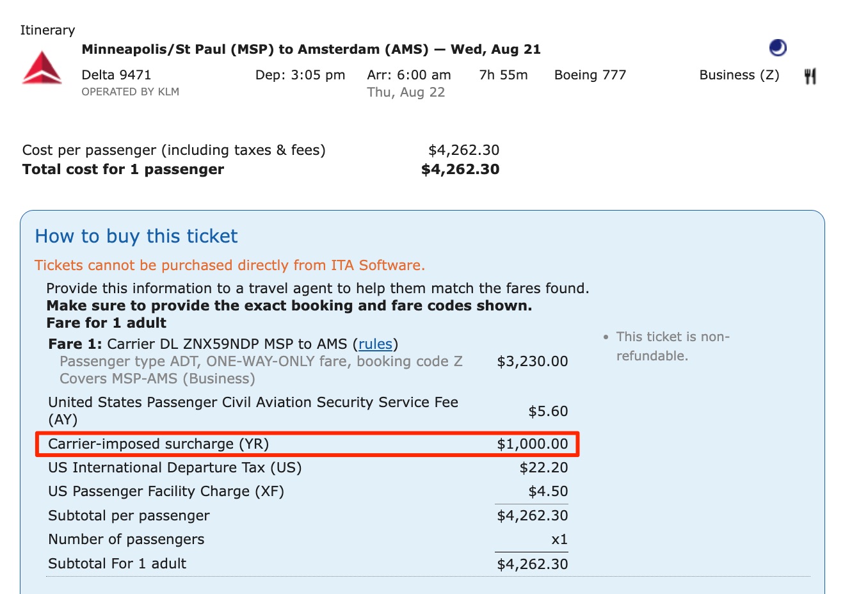Click the overnight flight moon icon
Image resolution: width=868 pixels, height=594 pixels.
pyautogui.click(x=776, y=47)
